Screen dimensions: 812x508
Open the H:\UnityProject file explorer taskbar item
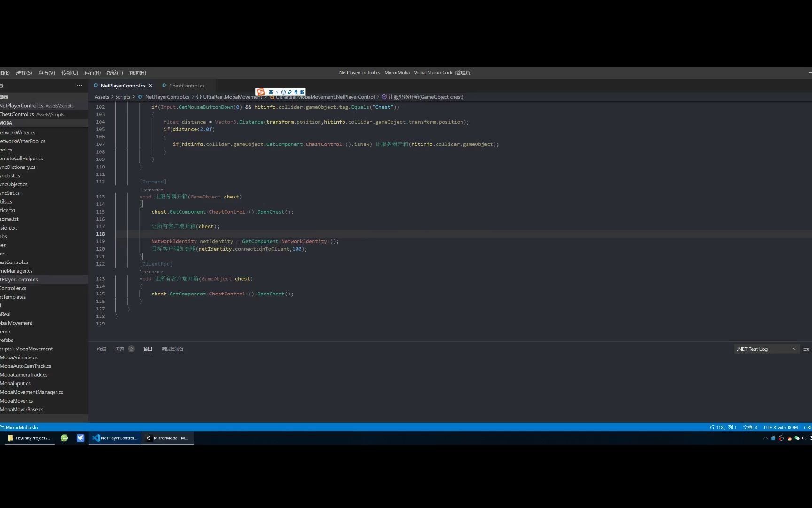(29, 438)
